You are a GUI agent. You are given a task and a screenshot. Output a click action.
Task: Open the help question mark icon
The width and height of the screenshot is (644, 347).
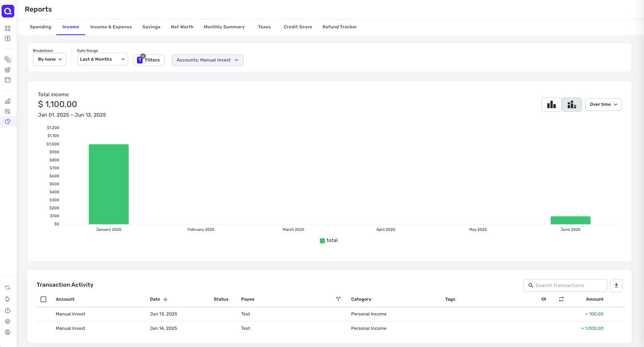[8, 311]
